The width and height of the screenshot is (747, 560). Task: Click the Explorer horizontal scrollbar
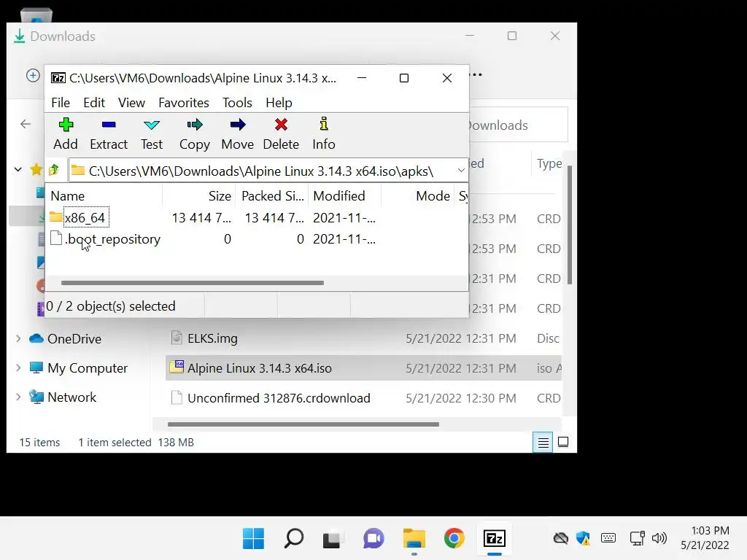click(x=303, y=424)
